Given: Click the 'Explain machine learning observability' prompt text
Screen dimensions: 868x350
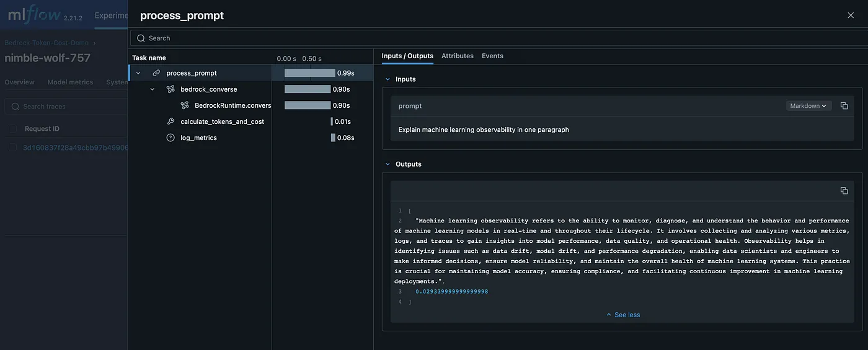Looking at the screenshot, I should [484, 130].
